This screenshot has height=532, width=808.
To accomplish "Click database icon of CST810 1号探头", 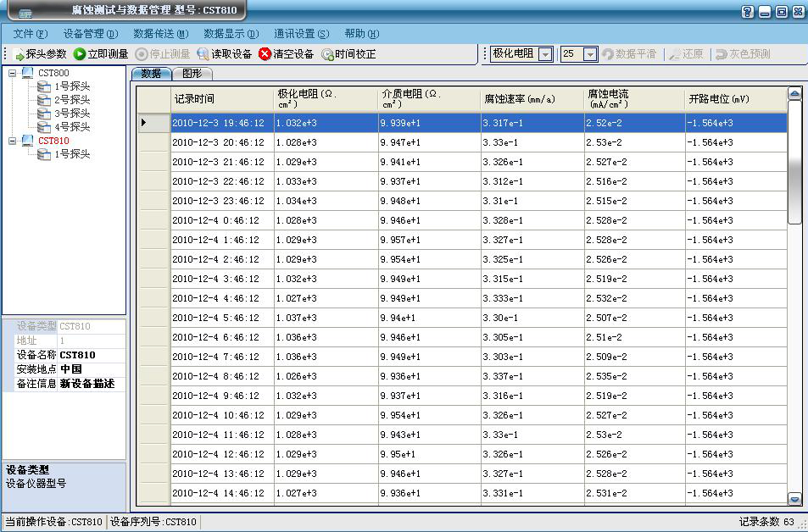I will (x=44, y=154).
